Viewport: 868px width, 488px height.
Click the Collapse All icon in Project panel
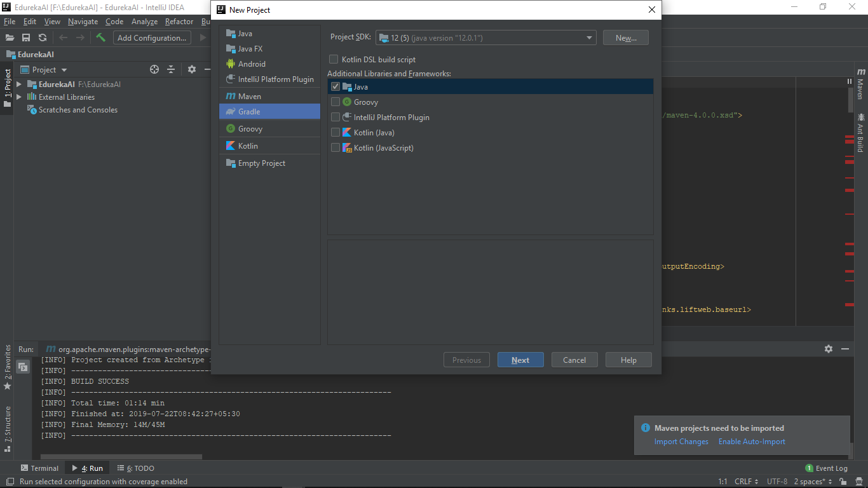(171, 70)
